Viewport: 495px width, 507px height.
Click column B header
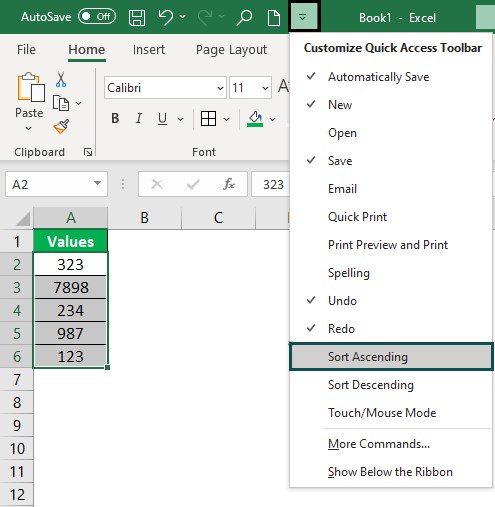(x=144, y=218)
